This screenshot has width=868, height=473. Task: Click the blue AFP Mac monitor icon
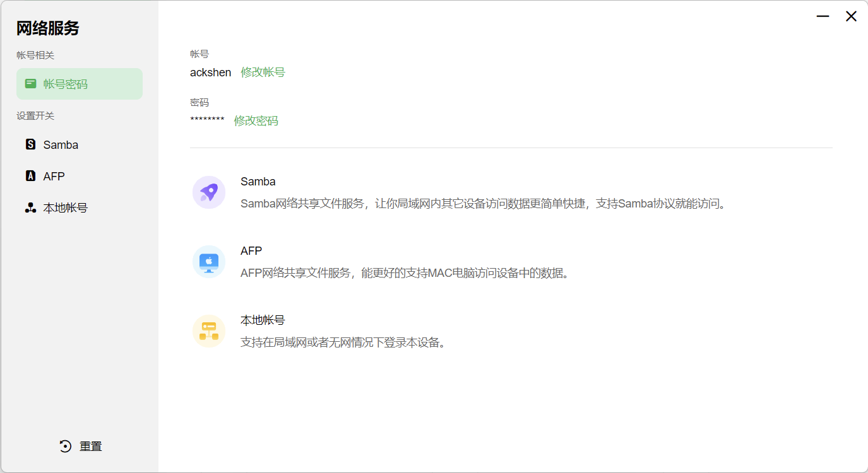coord(209,262)
